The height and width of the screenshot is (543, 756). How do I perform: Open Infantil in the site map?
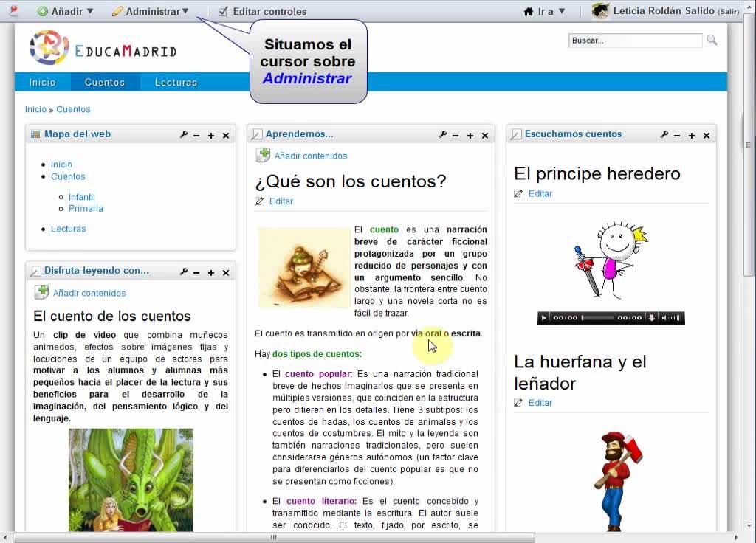(x=81, y=196)
